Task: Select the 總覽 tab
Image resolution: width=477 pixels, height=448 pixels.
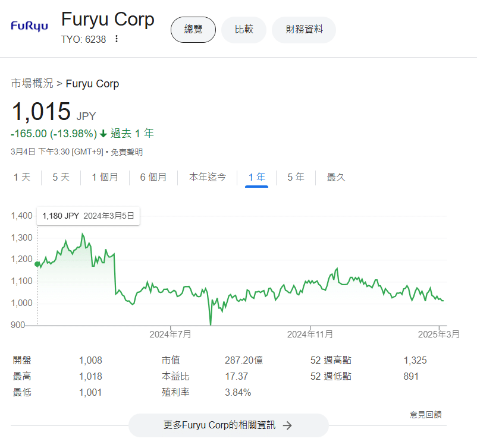Action: (193, 30)
